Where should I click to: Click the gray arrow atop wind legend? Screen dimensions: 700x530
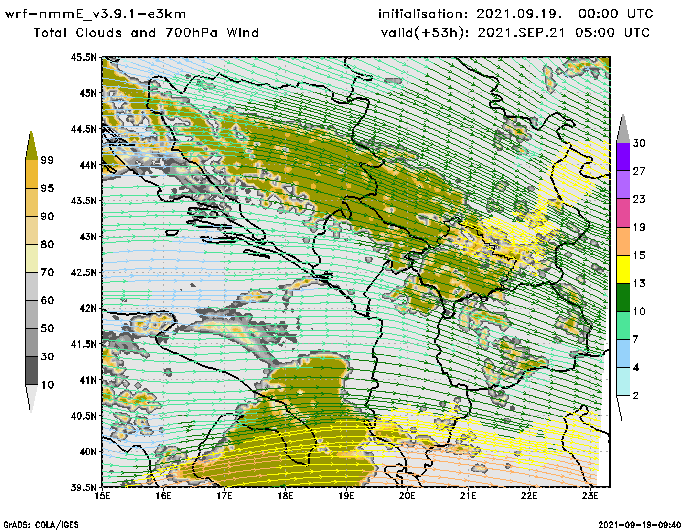(x=623, y=129)
